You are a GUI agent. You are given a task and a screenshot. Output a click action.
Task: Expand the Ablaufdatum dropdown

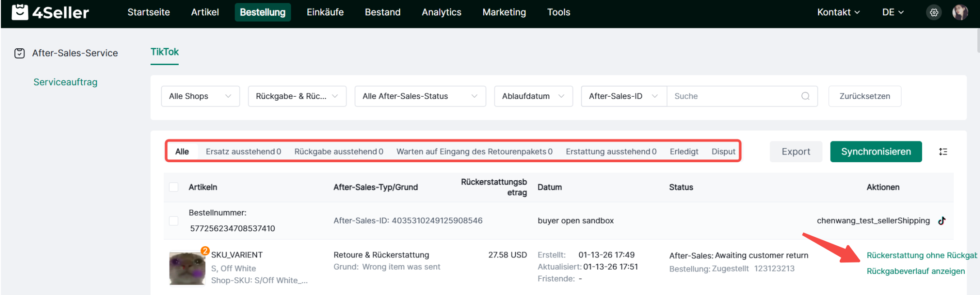click(x=533, y=96)
